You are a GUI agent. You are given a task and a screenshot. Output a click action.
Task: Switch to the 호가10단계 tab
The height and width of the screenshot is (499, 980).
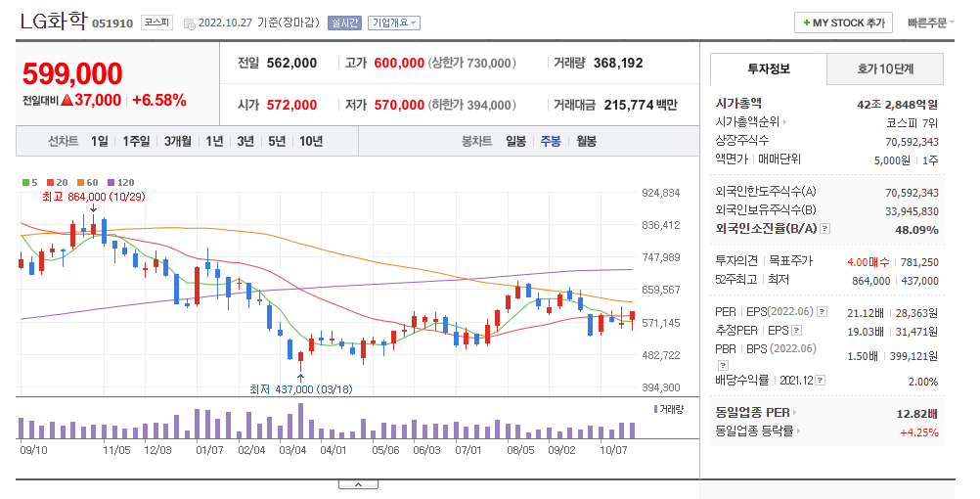pyautogui.click(x=885, y=68)
